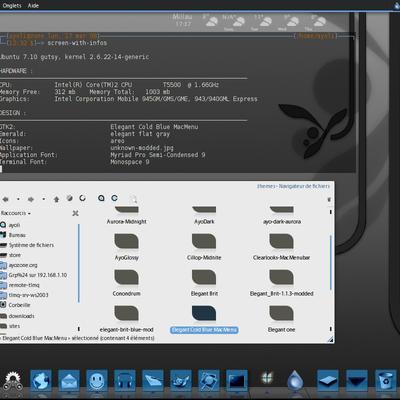
Task: Open timq-srv-ws2003 shortcut
Action: tap(24, 295)
